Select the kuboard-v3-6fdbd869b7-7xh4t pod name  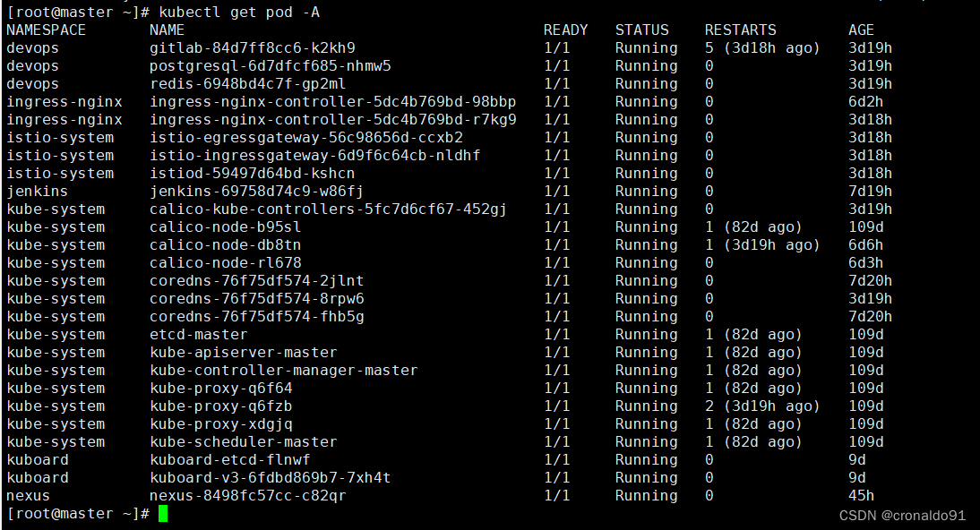(270, 477)
